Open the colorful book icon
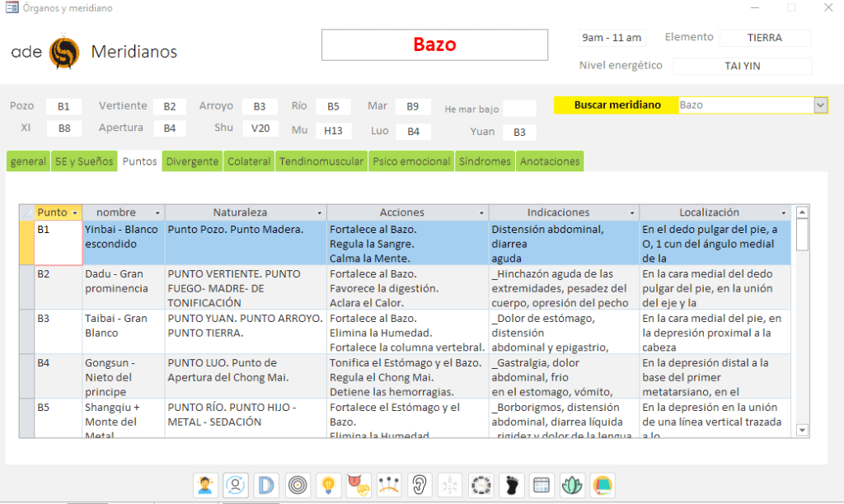 pyautogui.click(x=603, y=485)
